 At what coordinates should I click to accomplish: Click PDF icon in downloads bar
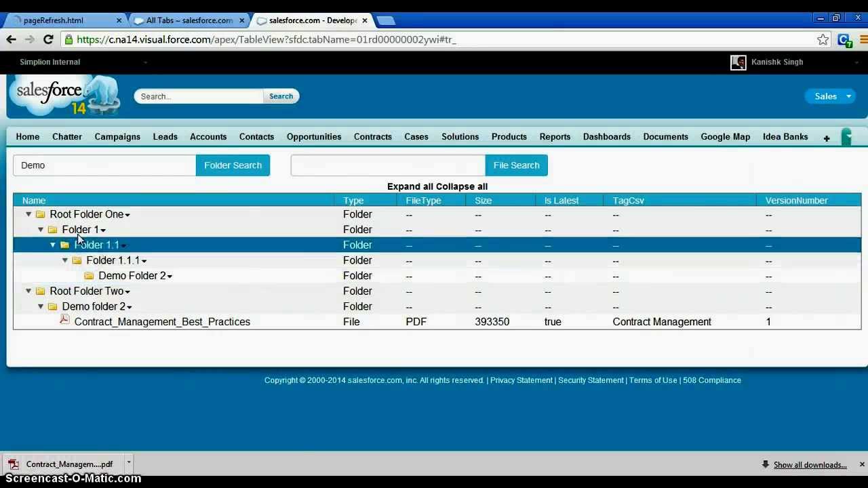[x=14, y=464]
